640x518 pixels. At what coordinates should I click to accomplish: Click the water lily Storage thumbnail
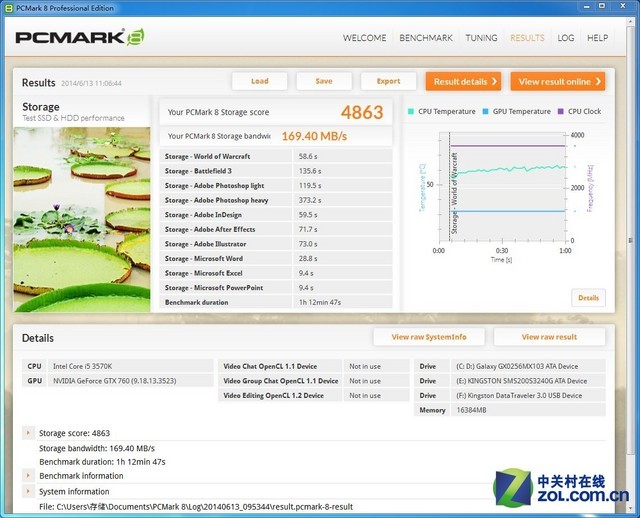pos(82,220)
